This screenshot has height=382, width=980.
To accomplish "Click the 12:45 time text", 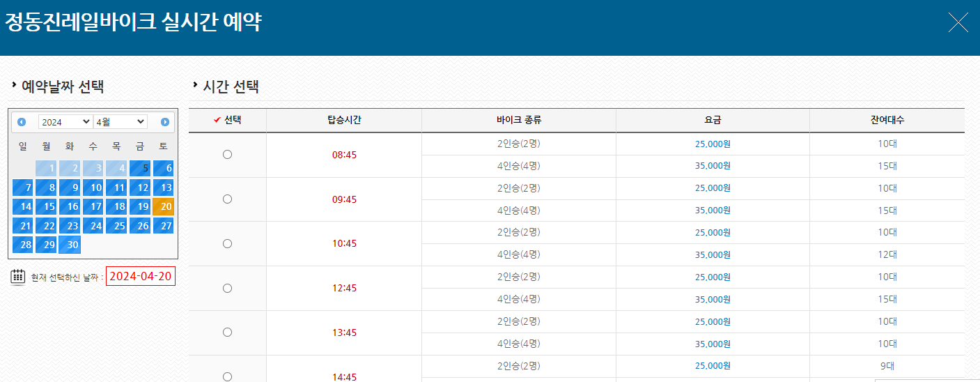I will pos(344,289).
